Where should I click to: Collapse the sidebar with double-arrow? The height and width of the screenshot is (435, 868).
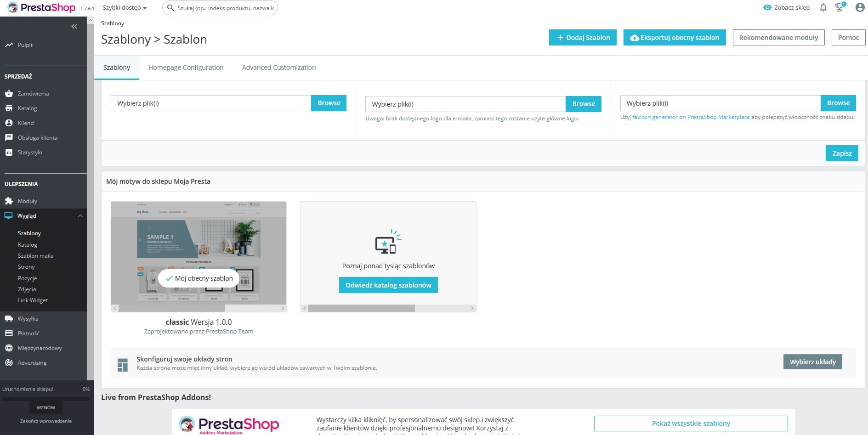point(74,26)
